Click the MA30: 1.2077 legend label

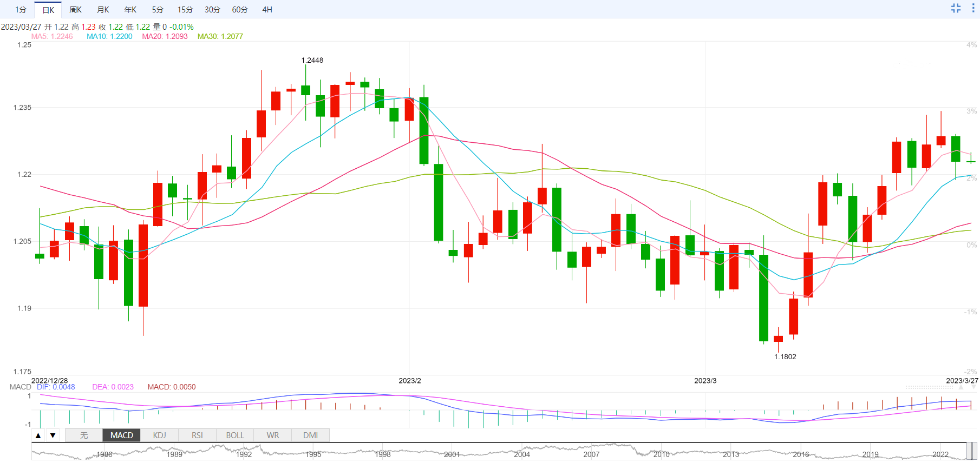point(220,36)
